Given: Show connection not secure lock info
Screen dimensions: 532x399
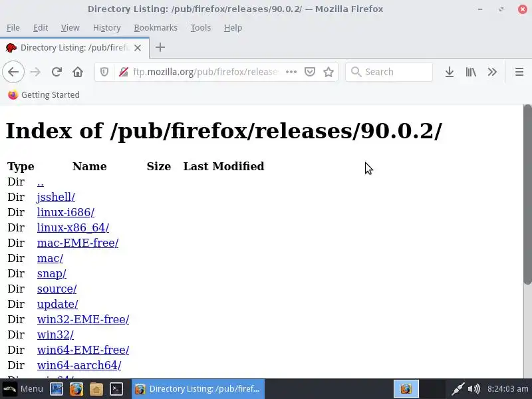Looking at the screenshot, I should (124, 72).
